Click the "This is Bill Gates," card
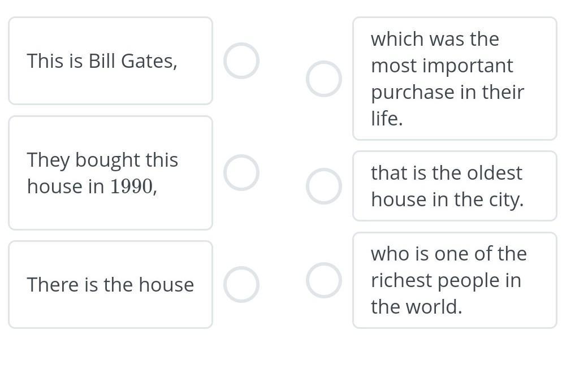This screenshot has width=588, height=382. 110,61
